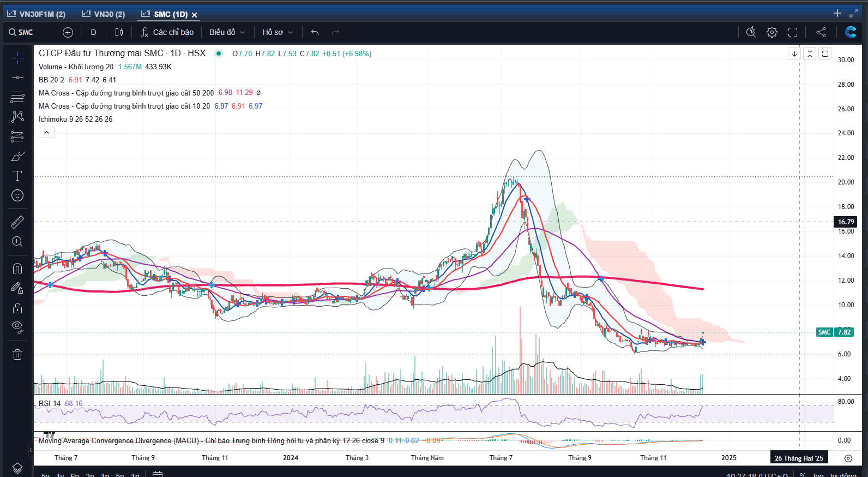The width and height of the screenshot is (868, 477).
Task: Hide all drawings with eye icon
Action: (x=17, y=327)
